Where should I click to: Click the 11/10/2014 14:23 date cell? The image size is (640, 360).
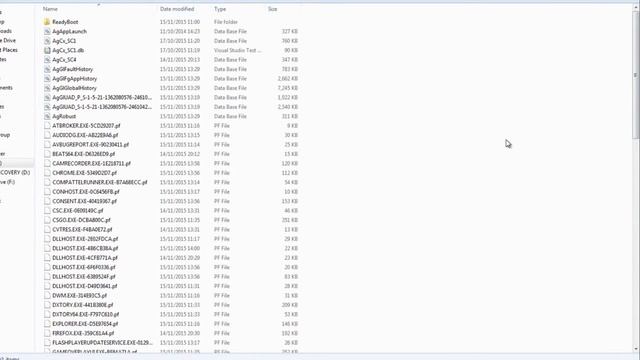pos(180,31)
